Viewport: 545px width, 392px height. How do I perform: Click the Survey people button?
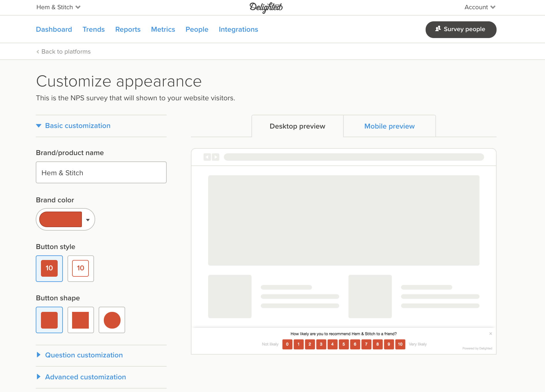pyautogui.click(x=461, y=29)
